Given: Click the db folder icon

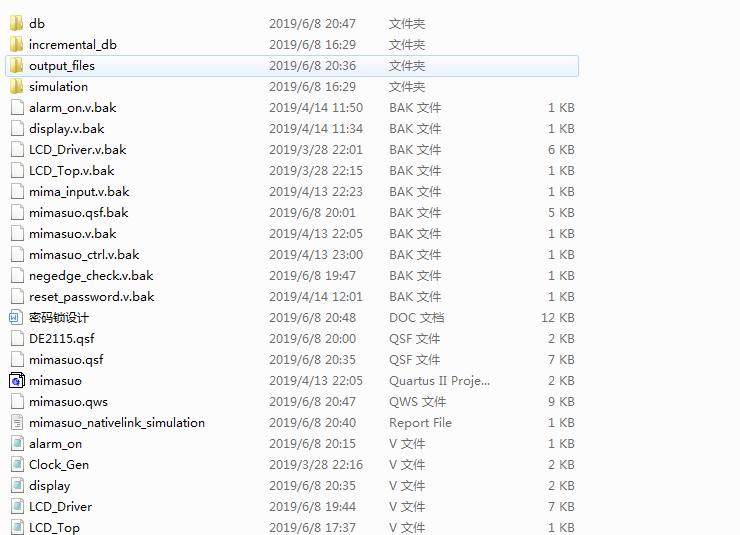Looking at the screenshot, I should click(x=17, y=23).
